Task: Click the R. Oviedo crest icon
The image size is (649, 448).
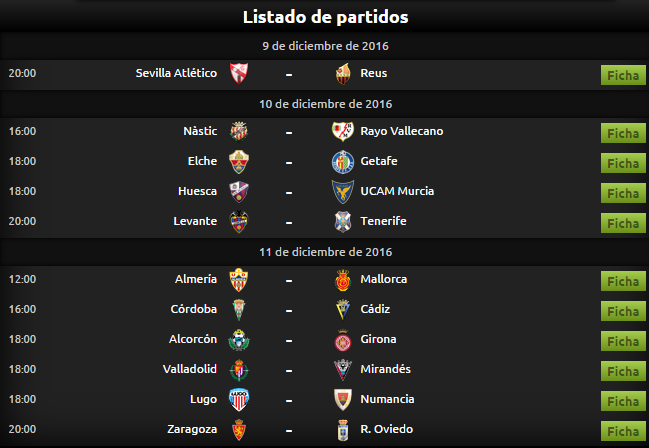Action: [343, 430]
